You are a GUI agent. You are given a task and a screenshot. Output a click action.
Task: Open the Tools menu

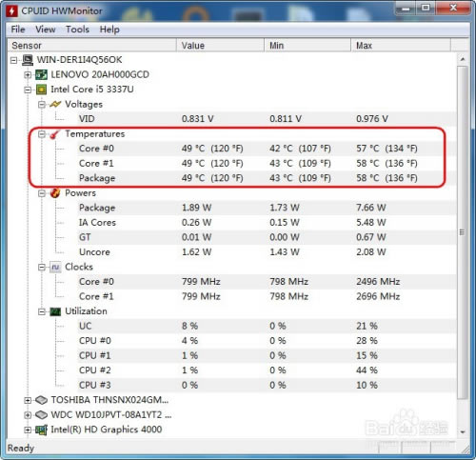pyautogui.click(x=77, y=30)
